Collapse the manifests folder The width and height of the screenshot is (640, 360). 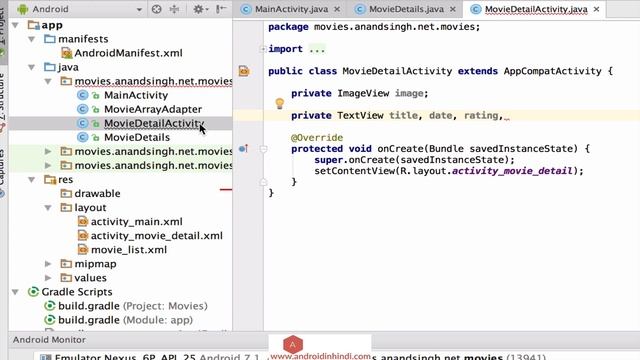[32, 39]
